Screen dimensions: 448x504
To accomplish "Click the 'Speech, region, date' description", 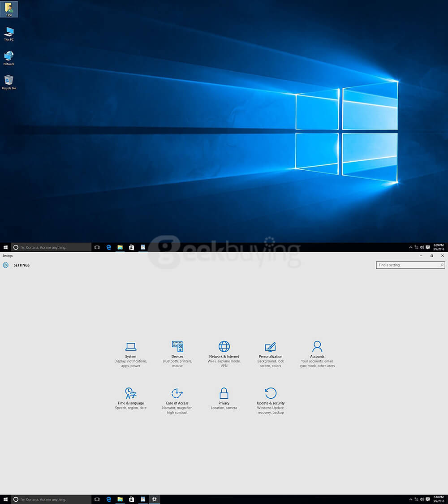I will tap(130, 408).
